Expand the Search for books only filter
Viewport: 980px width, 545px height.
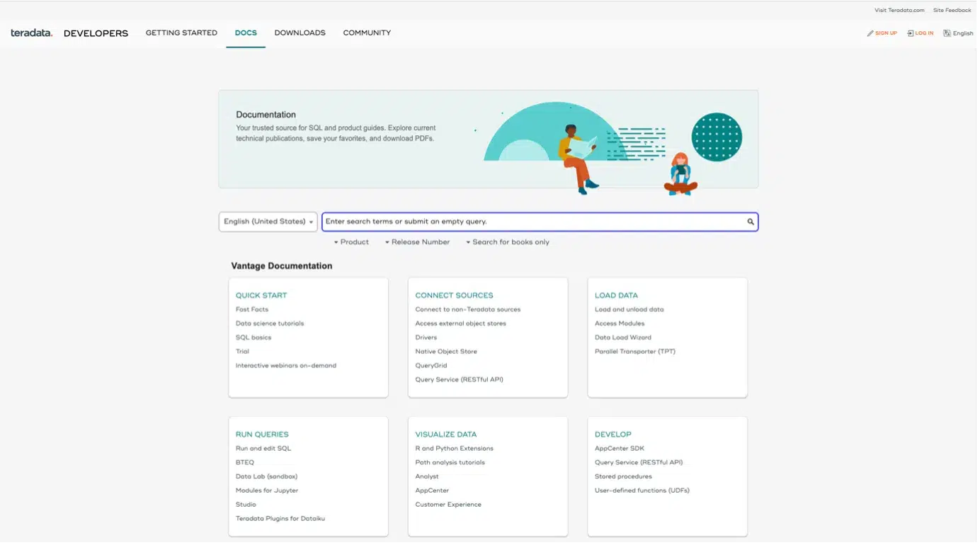click(508, 242)
